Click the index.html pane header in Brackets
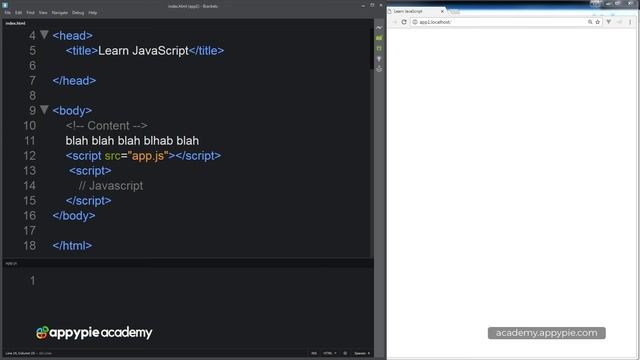Image resolution: width=640 pixels, height=360 pixels. coord(16,23)
